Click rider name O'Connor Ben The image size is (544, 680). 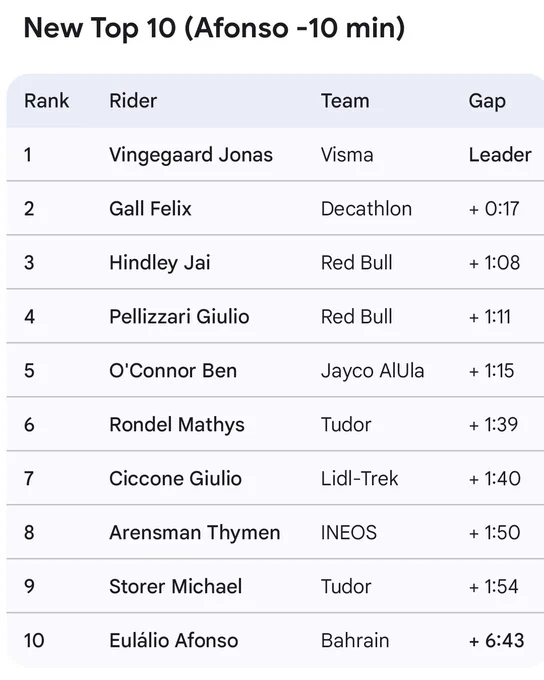[x=173, y=371]
